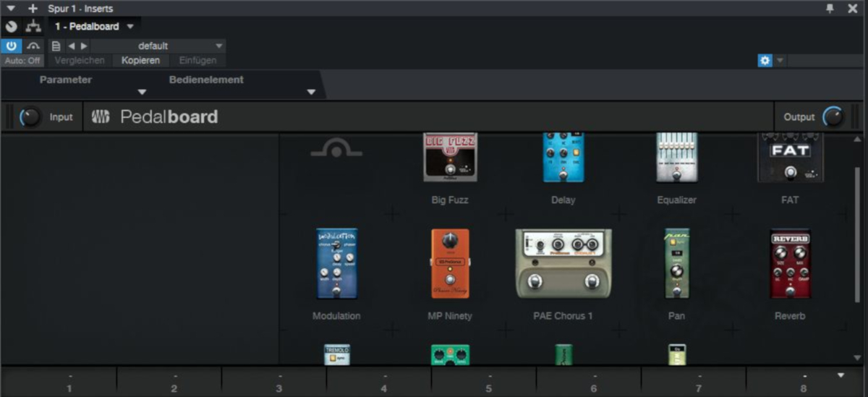Expand the Parameter dropdown arrow

(x=142, y=92)
